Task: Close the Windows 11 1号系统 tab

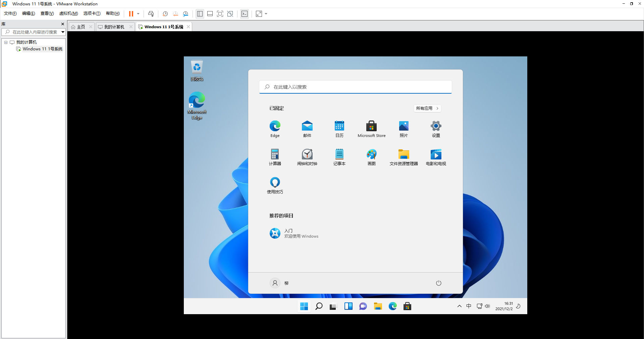Action: [189, 27]
